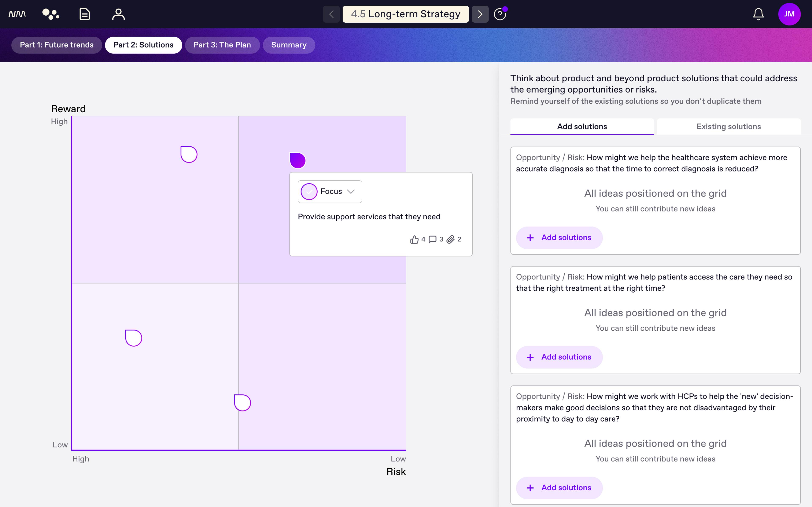Click the dots/loading indicator icon
Screen dimensions: 812x507
[x=51, y=14]
